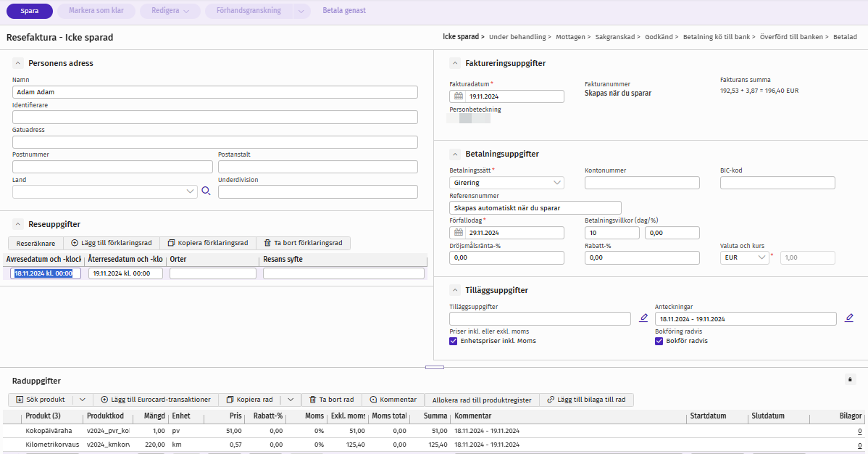The image size is (868, 454).
Task: Collapse the Personens adress section
Action: click(x=17, y=63)
